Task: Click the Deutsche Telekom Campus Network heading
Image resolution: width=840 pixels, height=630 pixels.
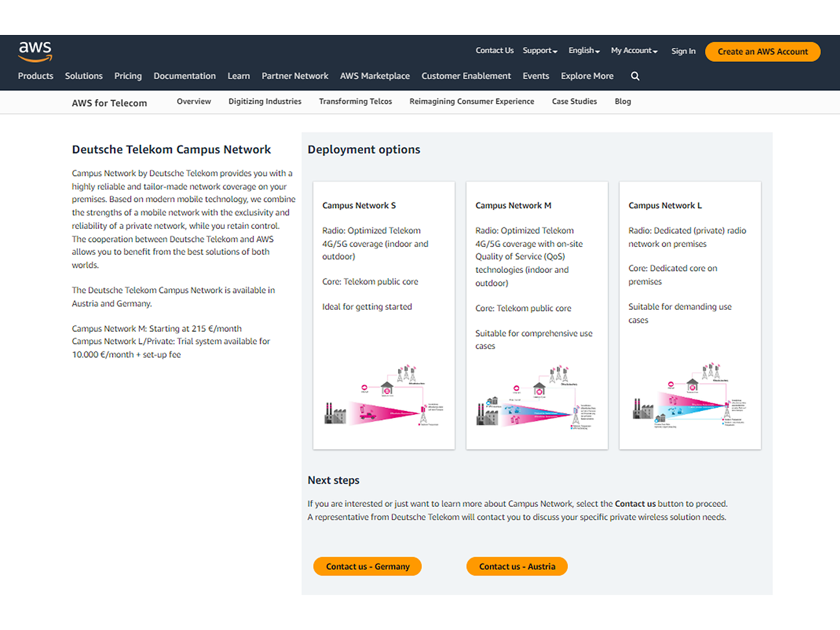Action: pyautogui.click(x=171, y=150)
